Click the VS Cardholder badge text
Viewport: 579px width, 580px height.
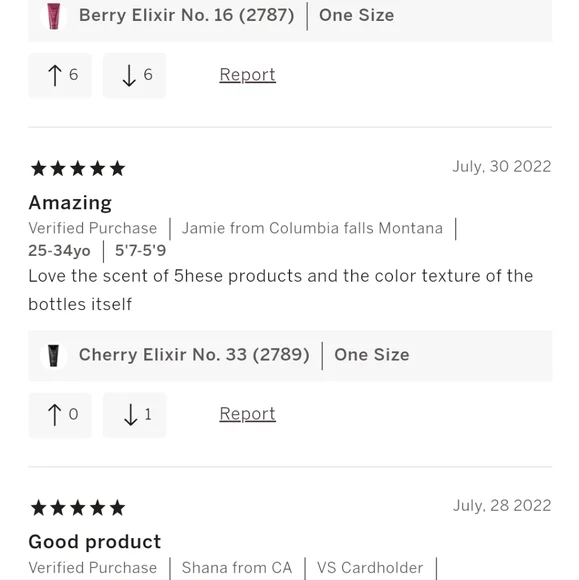pyautogui.click(x=370, y=568)
